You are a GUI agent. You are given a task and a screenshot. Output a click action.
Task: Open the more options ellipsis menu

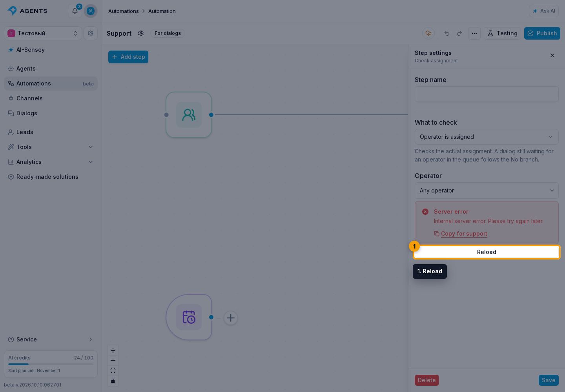pyautogui.click(x=474, y=33)
